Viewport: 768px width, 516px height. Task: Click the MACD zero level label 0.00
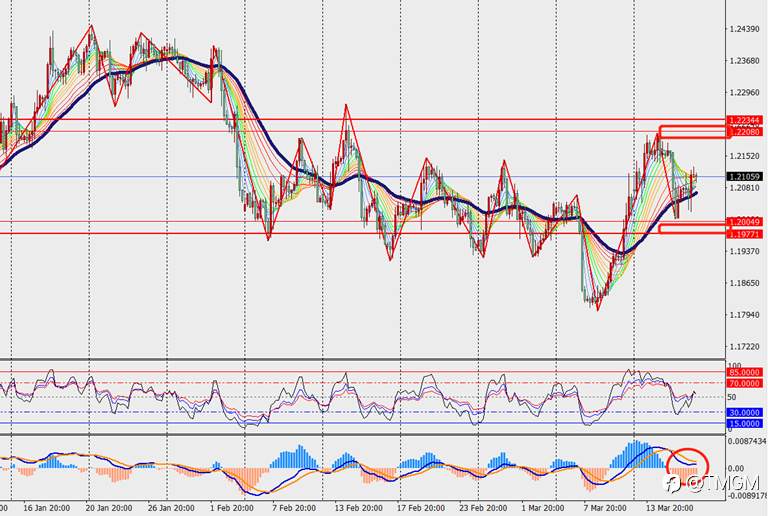[x=736, y=469]
